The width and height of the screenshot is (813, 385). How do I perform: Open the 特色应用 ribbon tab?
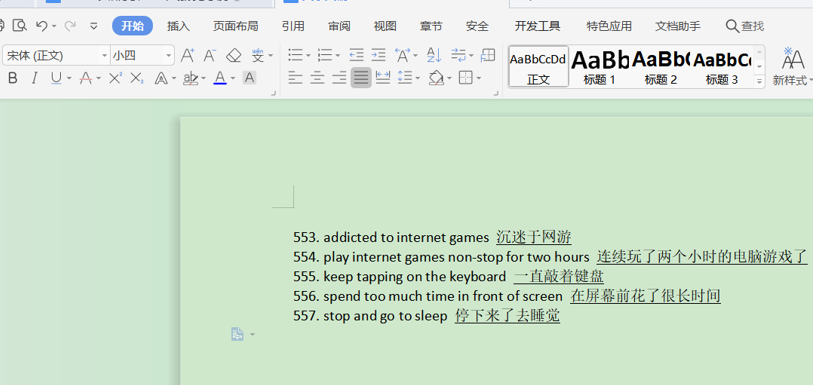click(x=609, y=26)
